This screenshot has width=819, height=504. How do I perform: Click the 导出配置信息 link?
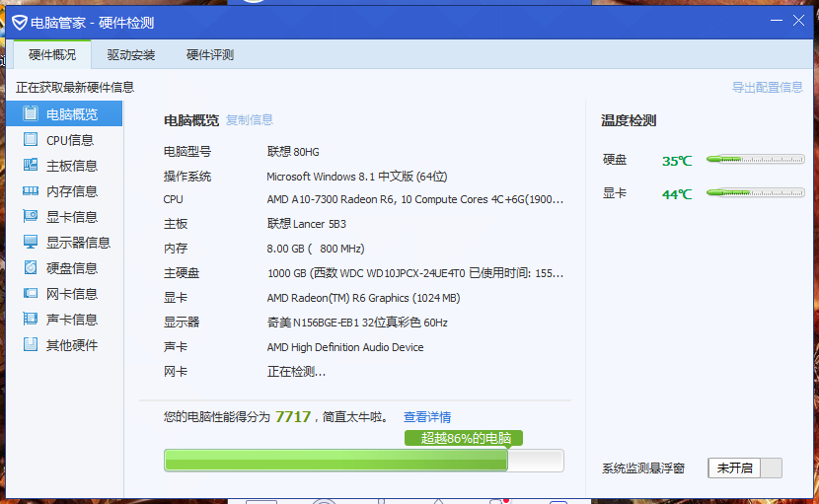point(767,87)
